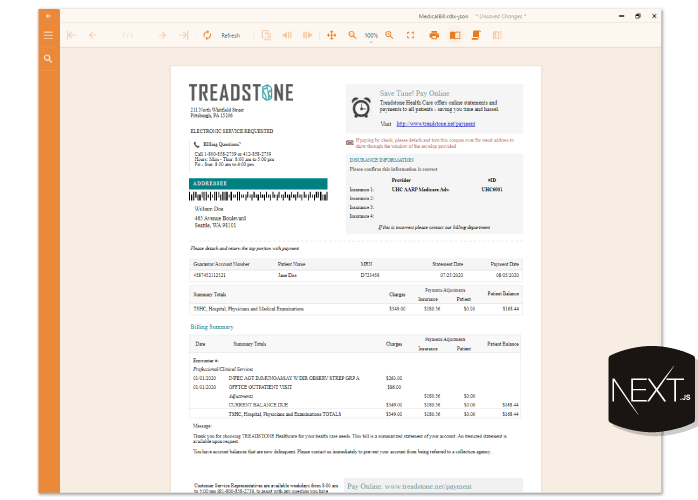Click the Billing Summary heading
Viewport: 698px width, 500px height.
[212, 327]
